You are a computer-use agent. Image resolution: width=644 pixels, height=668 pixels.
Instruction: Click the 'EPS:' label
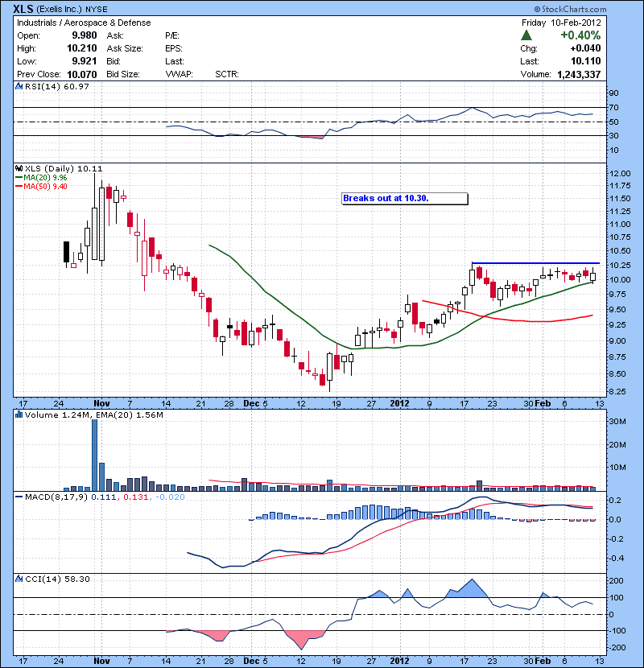(174, 48)
